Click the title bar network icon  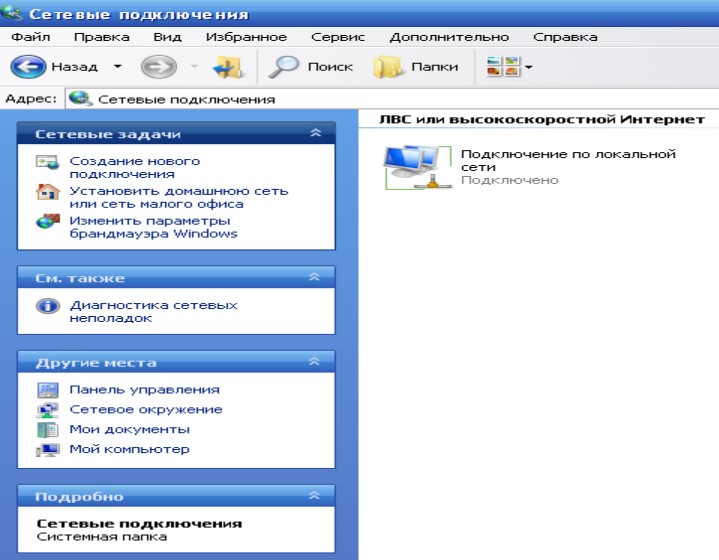tap(11, 12)
